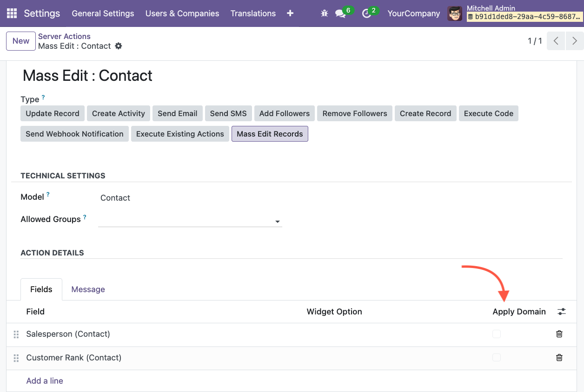Screen dimensions: 584x392
Task: Grab the Salesperson row drag handle
Action: pyautogui.click(x=16, y=334)
